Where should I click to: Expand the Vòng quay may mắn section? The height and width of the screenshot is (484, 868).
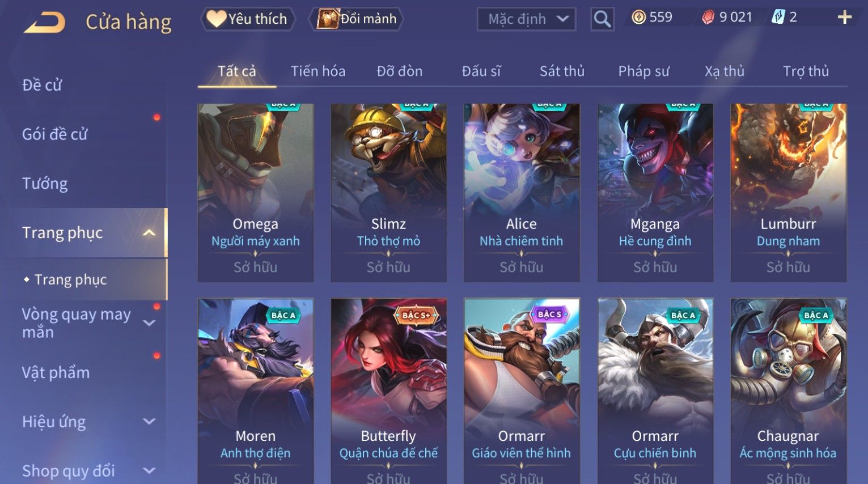point(149,323)
